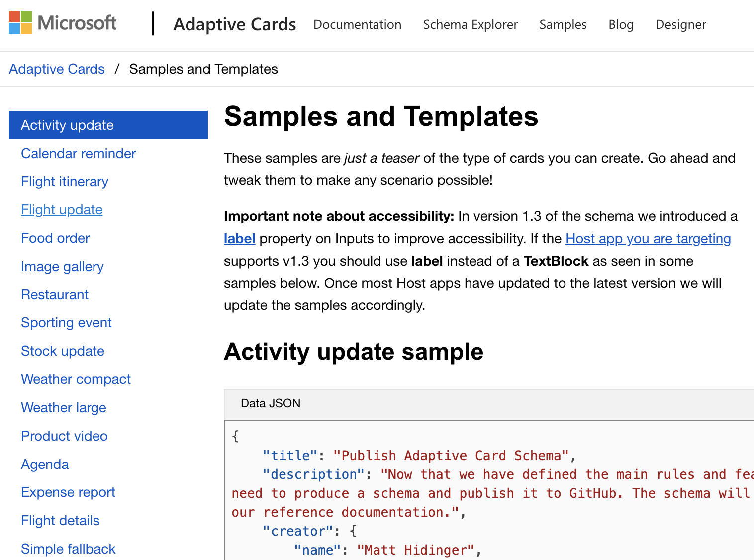This screenshot has width=754, height=560.
Task: Click the "Matt Hidinger" JSON value
Action: coord(416,550)
